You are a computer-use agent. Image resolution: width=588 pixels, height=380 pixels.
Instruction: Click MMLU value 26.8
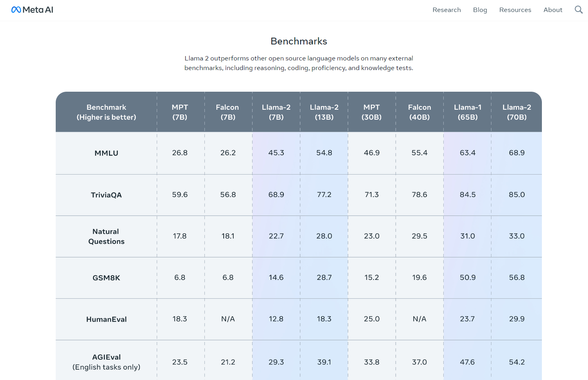pyautogui.click(x=180, y=153)
